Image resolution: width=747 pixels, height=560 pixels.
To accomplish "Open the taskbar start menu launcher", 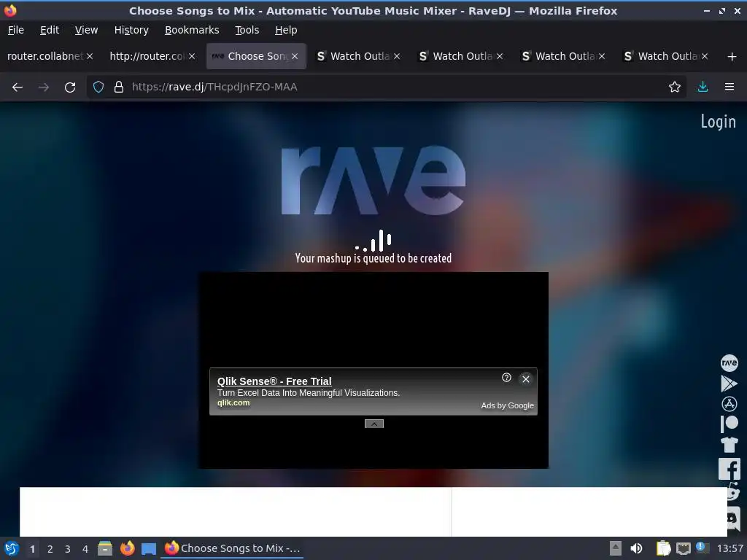I will [12, 548].
